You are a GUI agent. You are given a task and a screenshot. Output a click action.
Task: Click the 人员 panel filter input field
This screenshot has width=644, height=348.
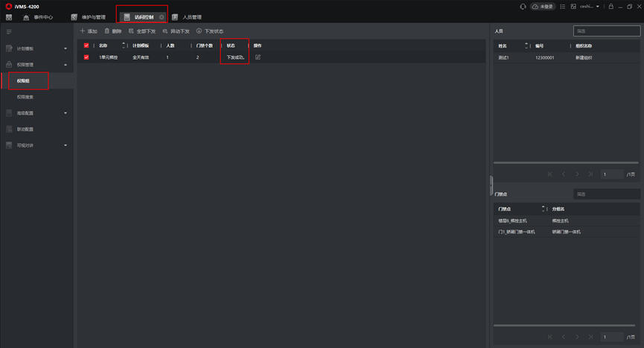click(x=607, y=31)
